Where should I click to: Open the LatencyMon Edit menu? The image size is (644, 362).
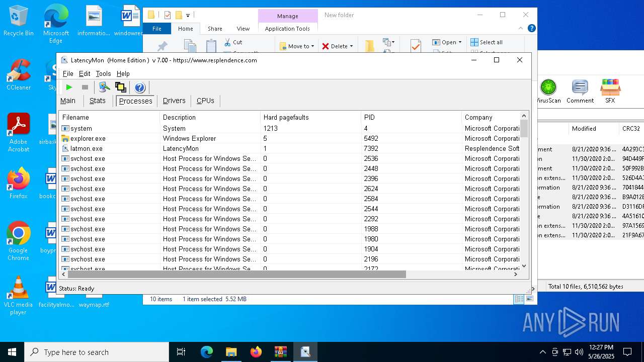85,73
